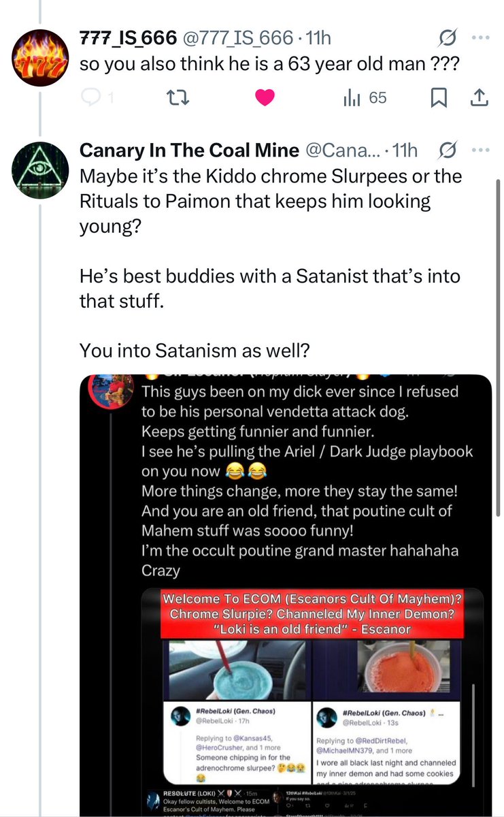Viewport: 504px width, 817px height.
Task: Retweet the 777_IS_666 post
Action: [176, 99]
